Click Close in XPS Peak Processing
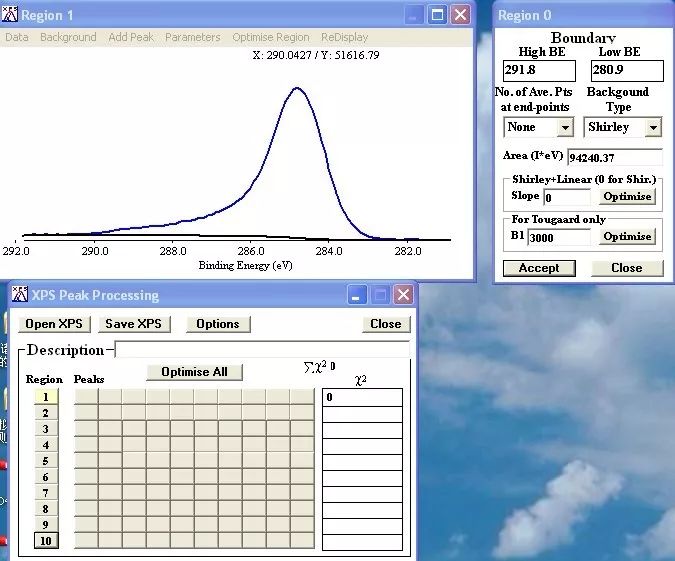Image resolution: width=675 pixels, height=561 pixels. tap(386, 324)
